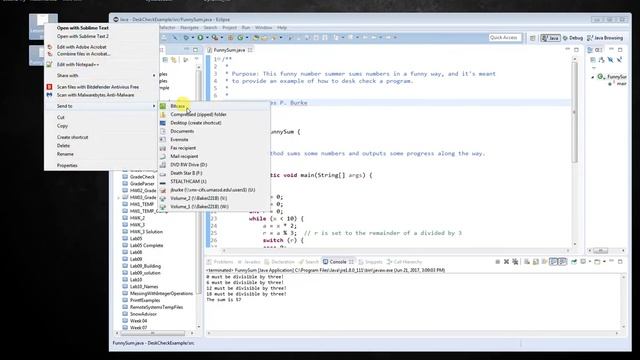The height and width of the screenshot is (360, 640).
Task: Switch to the Debug perspective
Action: [573, 38]
